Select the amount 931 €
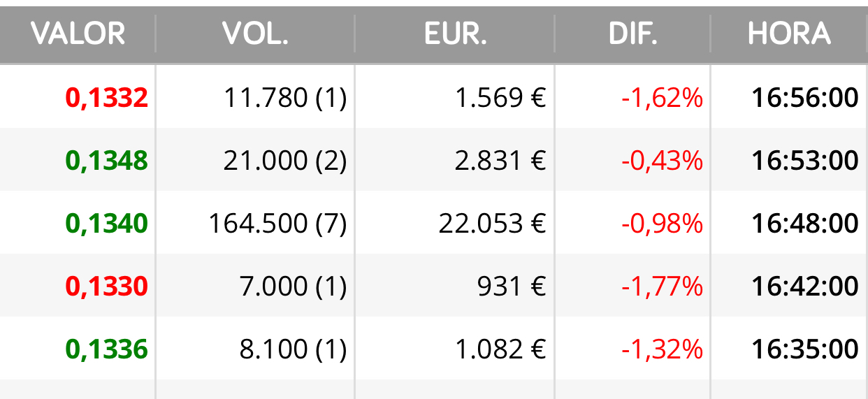 click(x=513, y=286)
